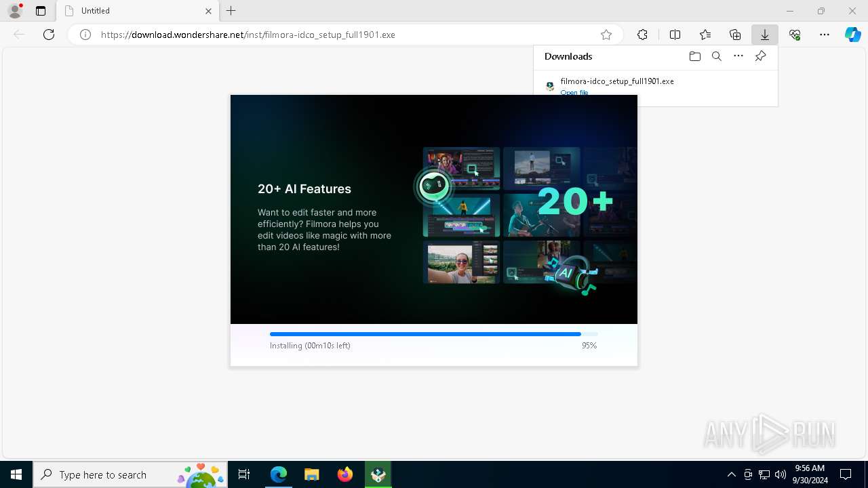Search downloads with magnifier icon
This screenshot has height=488, width=868.
717,56
